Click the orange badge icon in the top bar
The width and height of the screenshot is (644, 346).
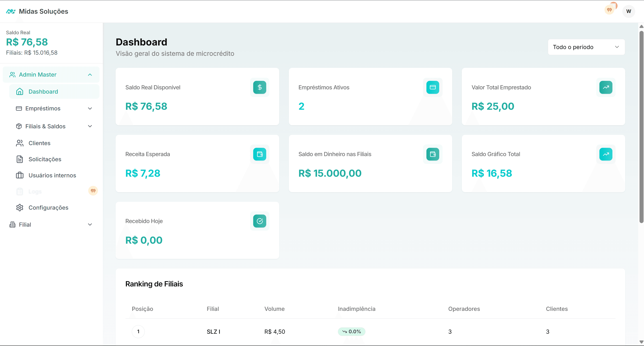(609, 10)
